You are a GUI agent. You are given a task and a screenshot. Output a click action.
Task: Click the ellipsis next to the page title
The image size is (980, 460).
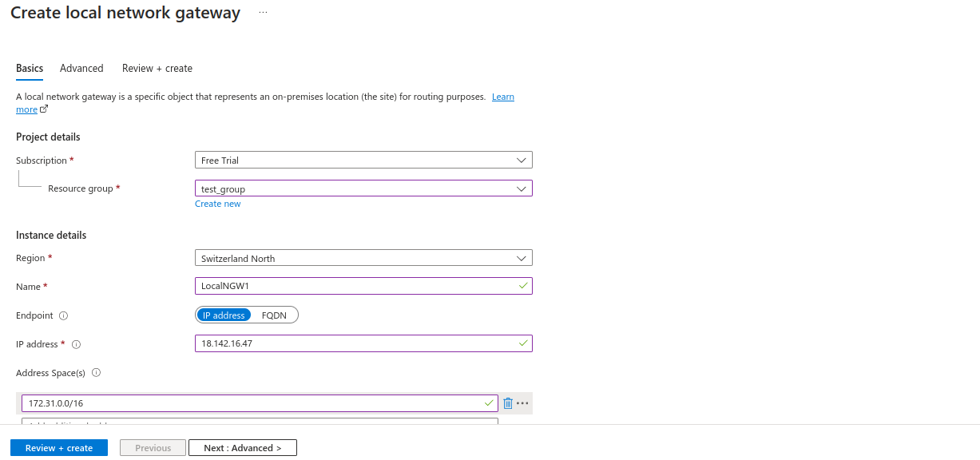tap(264, 13)
